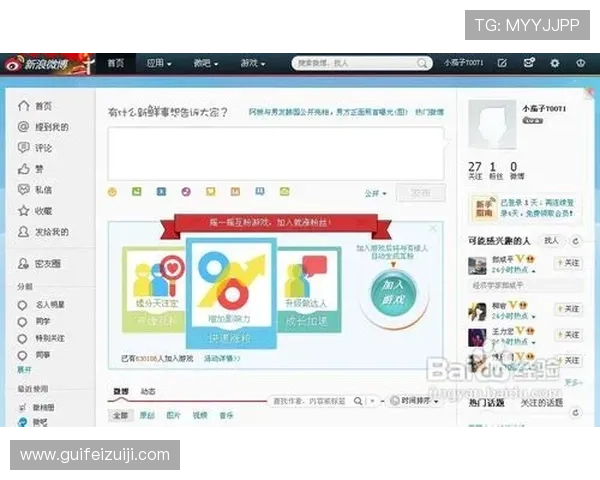The width and height of the screenshot is (600, 480).
Task: Open the 公开 visibility dropdown
Action: click(375, 193)
